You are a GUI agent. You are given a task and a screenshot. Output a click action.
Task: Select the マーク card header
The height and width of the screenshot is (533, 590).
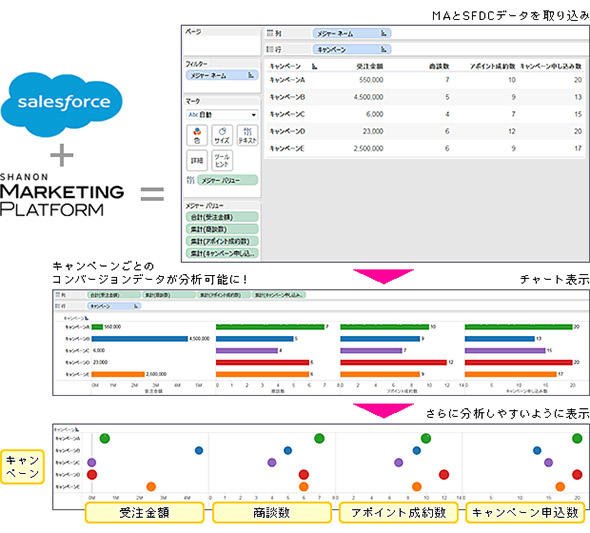tap(193, 101)
